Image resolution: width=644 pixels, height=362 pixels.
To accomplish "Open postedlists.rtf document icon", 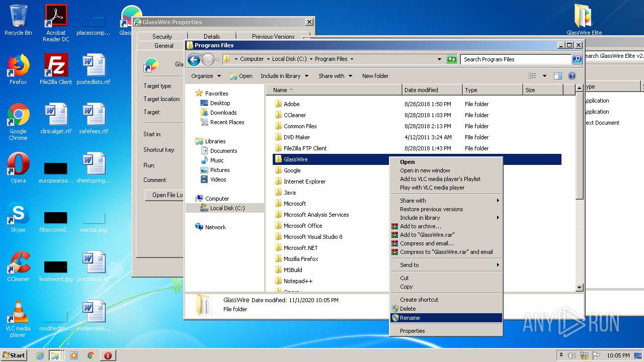I will [94, 69].
